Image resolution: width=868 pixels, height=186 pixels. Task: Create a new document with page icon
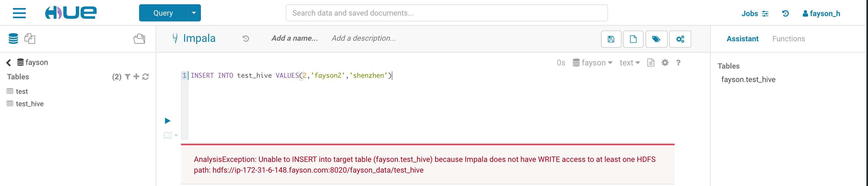633,39
